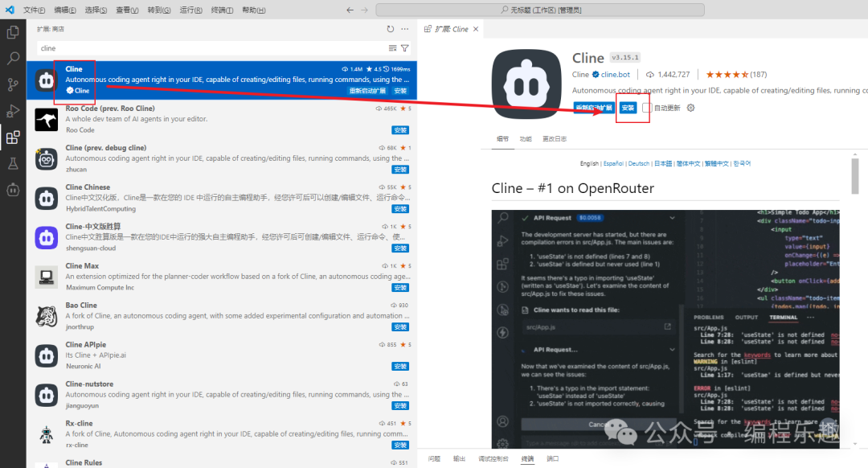Open the cline.bot publisher link
Image resolution: width=868 pixels, height=468 pixels.
tap(616, 74)
